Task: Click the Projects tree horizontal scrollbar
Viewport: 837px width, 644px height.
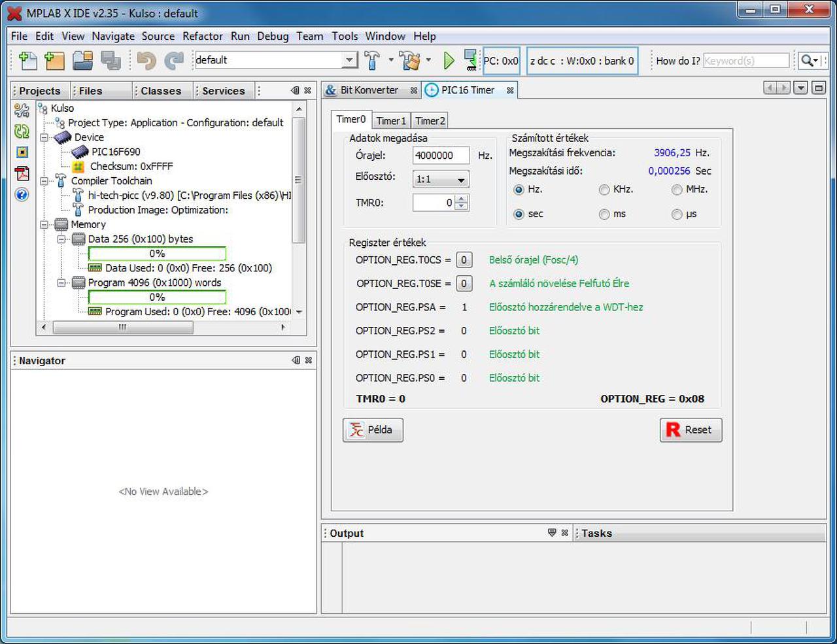Action: click(122, 327)
